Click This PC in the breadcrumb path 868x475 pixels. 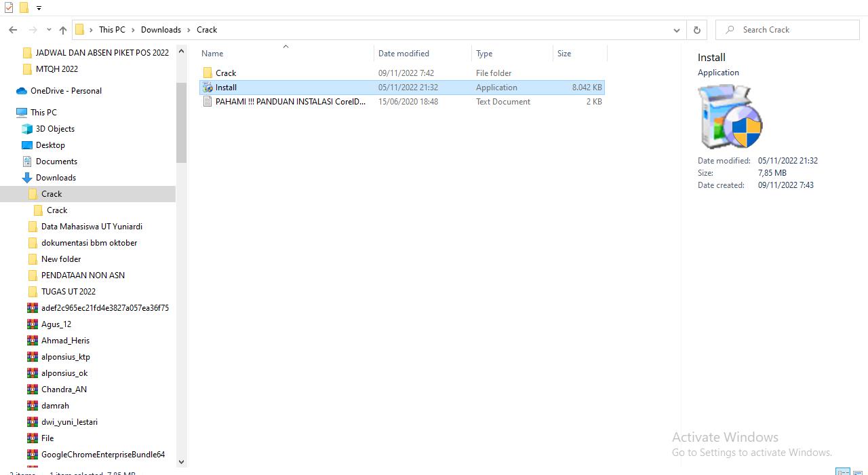(x=112, y=30)
